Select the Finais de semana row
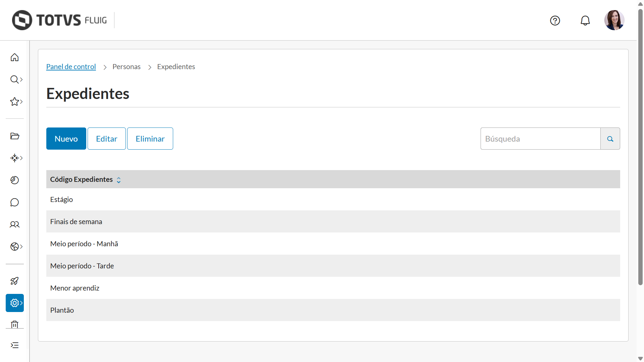The height and width of the screenshot is (362, 644). (76, 221)
